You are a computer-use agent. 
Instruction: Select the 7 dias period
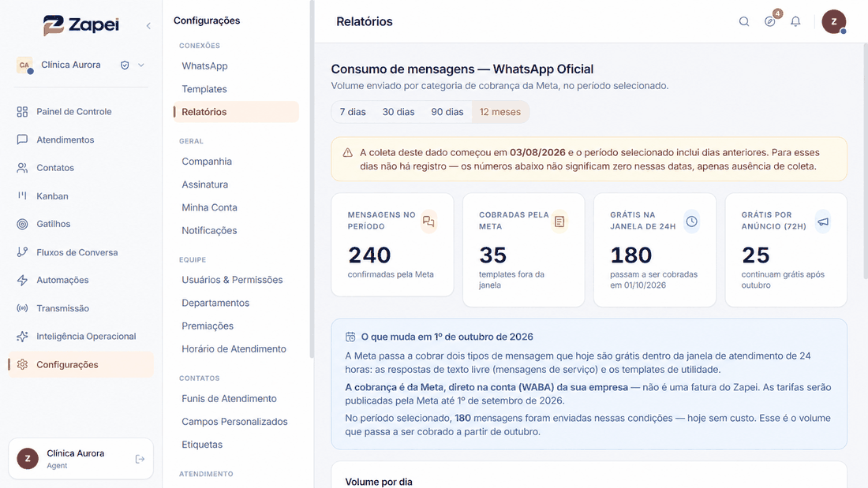[x=353, y=112]
